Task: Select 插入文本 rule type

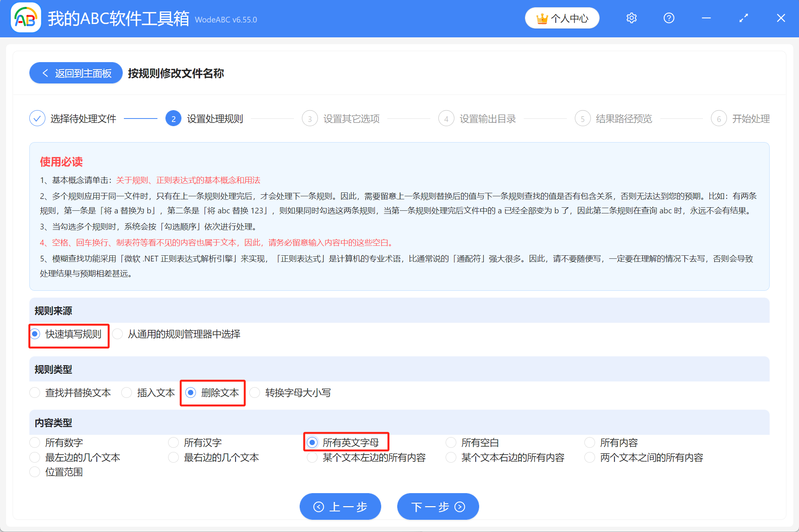Action: 127,393
